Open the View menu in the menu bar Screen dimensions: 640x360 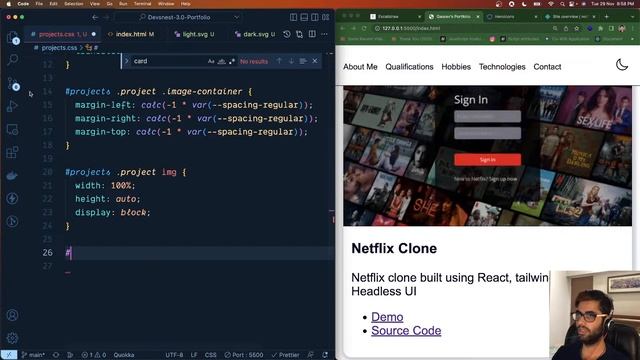(95, 4)
